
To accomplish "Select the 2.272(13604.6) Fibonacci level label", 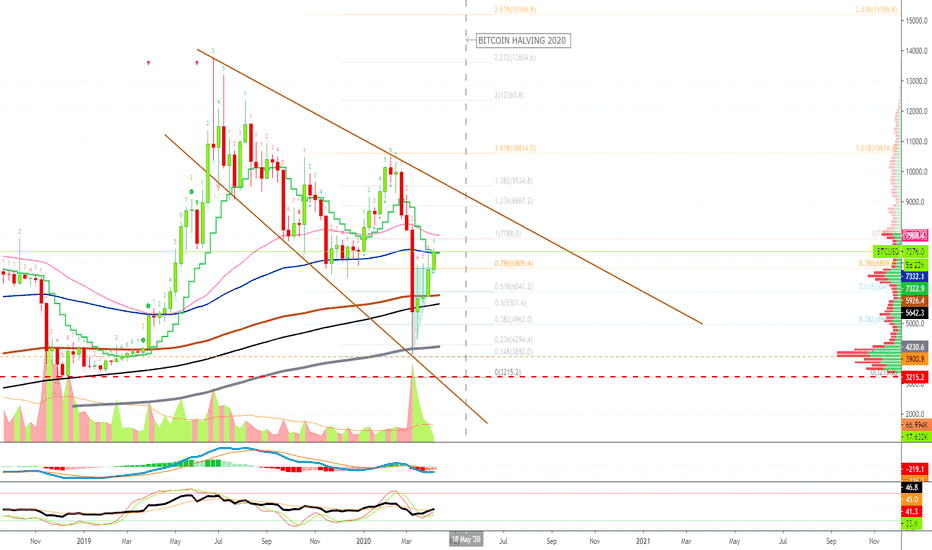I will coord(515,58).
